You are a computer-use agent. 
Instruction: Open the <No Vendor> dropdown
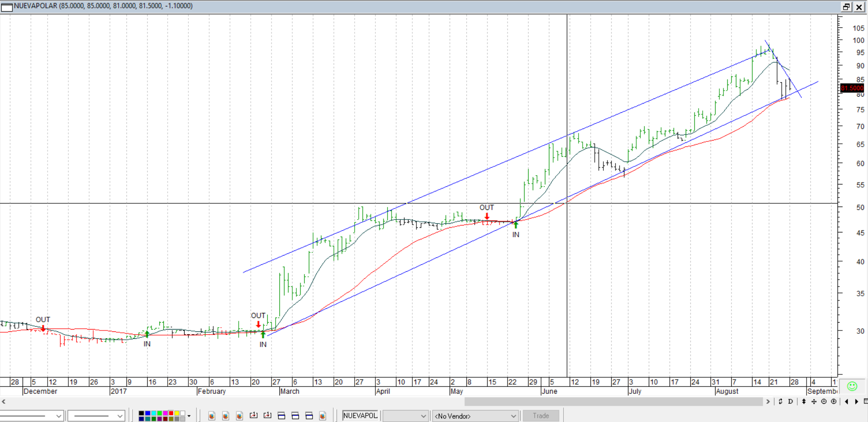point(475,416)
